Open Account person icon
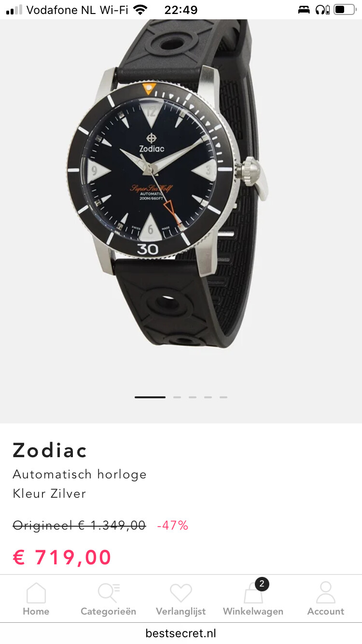362x644 pixels. [326, 592]
